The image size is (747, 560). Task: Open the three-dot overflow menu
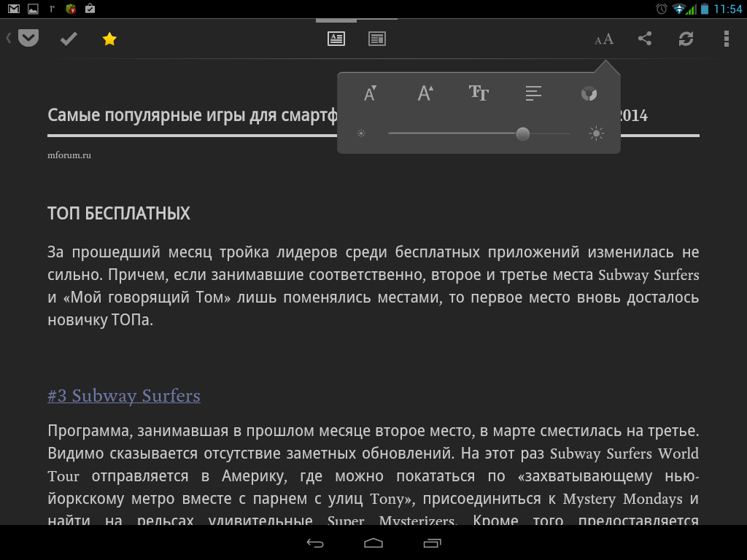tap(726, 39)
